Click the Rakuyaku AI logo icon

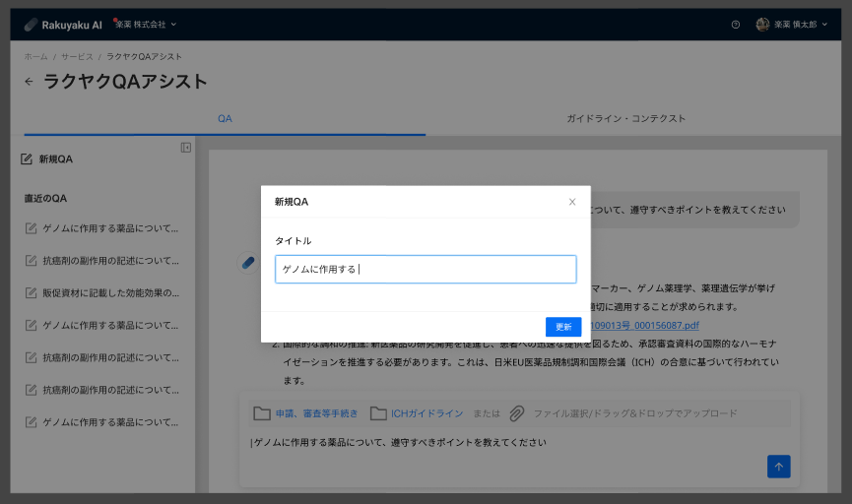[x=31, y=25]
